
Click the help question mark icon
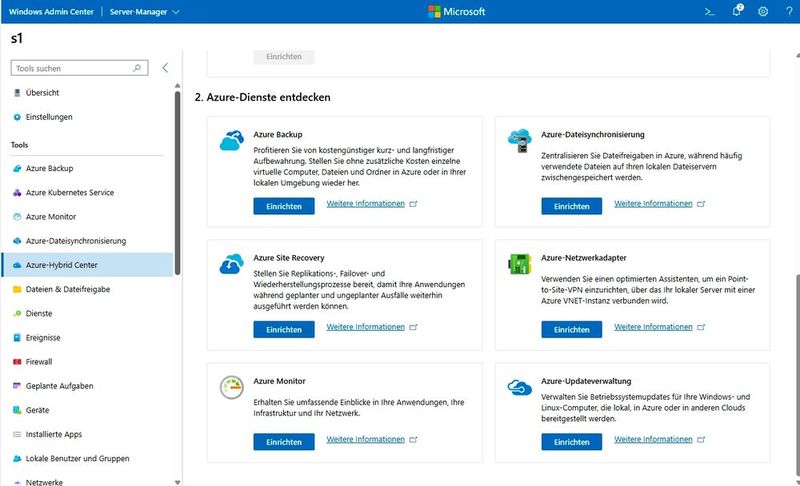click(x=789, y=11)
